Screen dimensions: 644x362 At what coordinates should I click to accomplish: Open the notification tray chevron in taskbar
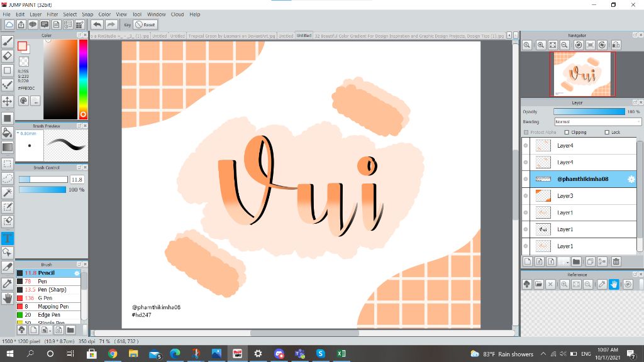point(543,354)
